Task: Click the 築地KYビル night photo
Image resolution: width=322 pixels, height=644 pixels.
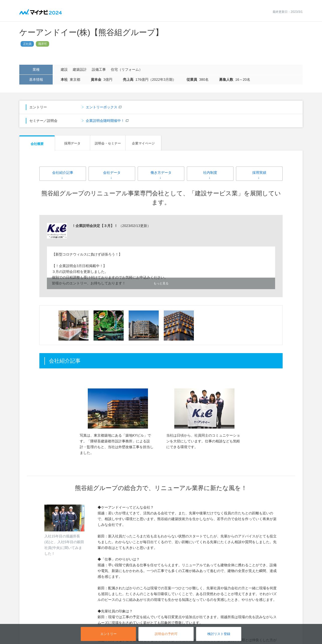Action: (118, 409)
